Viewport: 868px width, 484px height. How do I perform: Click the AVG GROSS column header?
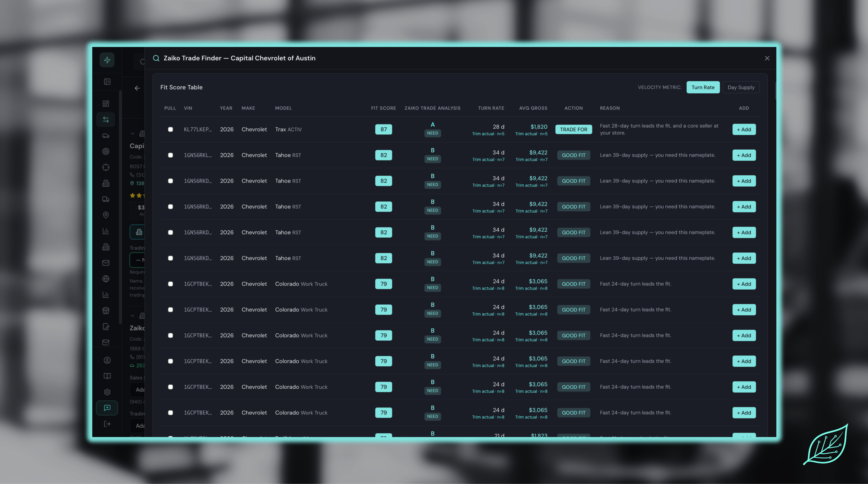(533, 108)
